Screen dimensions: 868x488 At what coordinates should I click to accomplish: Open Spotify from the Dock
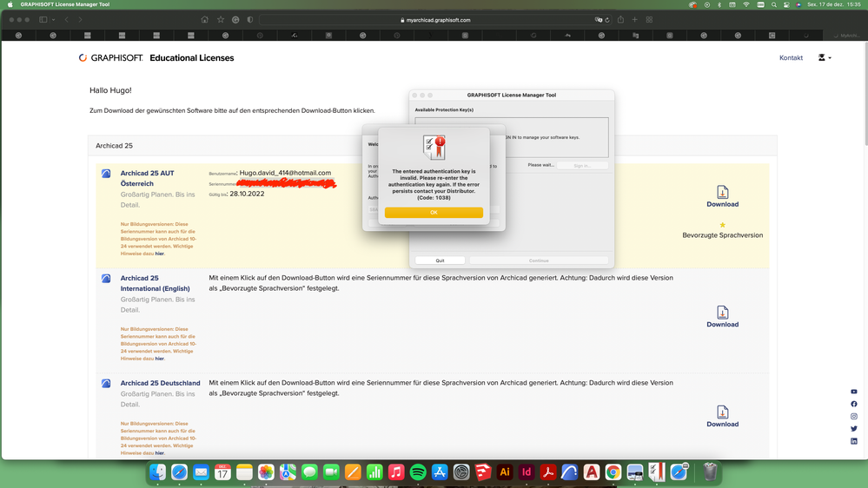click(418, 472)
